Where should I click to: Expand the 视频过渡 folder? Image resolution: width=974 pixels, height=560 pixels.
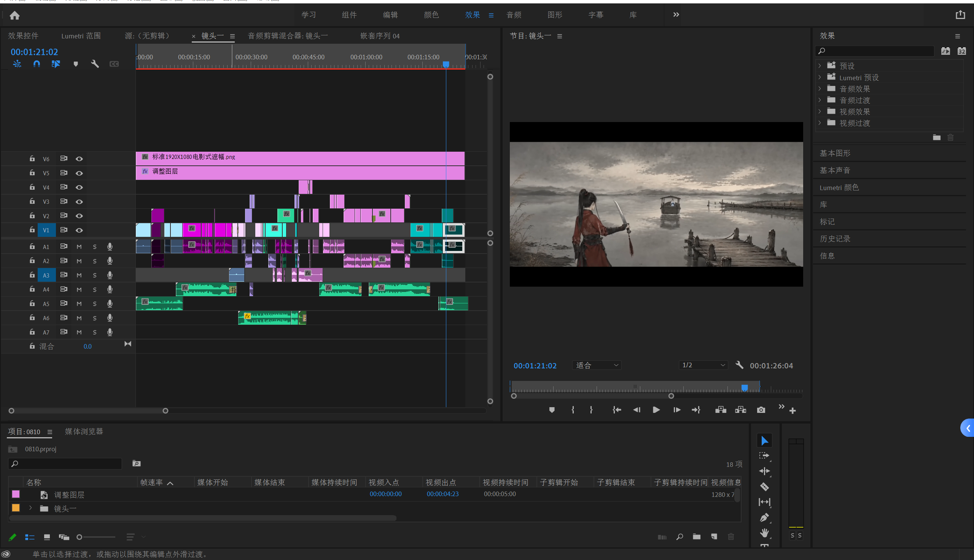click(820, 123)
